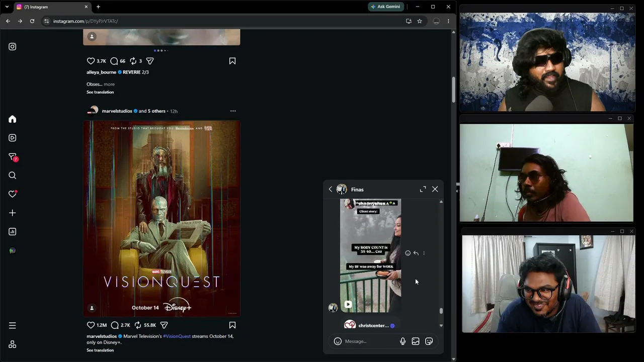Open Search in the Instagram sidebar
Screen dimensions: 644x362
click(13, 175)
